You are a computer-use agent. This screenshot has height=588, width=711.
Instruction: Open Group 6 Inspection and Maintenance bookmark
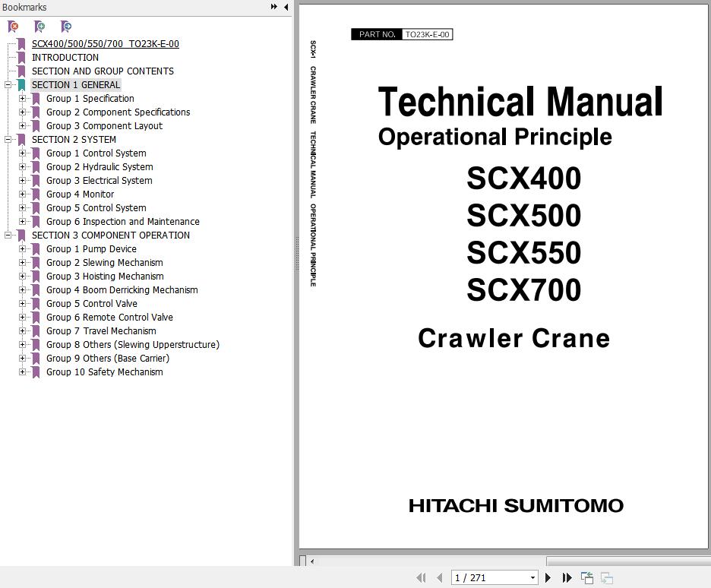pyautogui.click(x=122, y=222)
